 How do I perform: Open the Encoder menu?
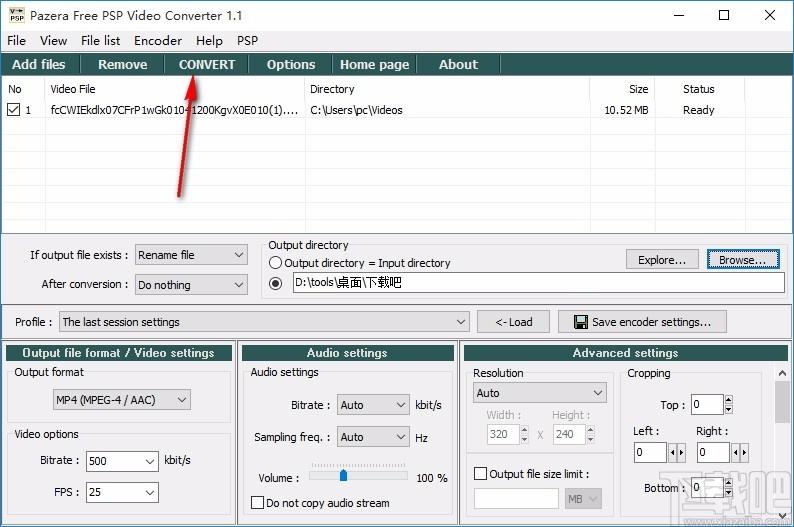pyautogui.click(x=157, y=40)
